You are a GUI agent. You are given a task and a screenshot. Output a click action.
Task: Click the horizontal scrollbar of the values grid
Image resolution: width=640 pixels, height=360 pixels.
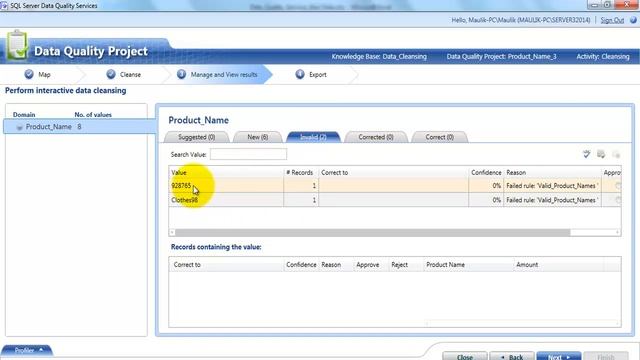pos(372,233)
